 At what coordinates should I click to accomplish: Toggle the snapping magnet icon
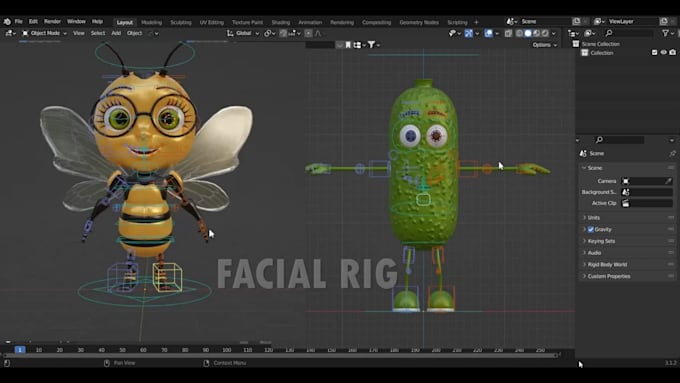coord(283,33)
